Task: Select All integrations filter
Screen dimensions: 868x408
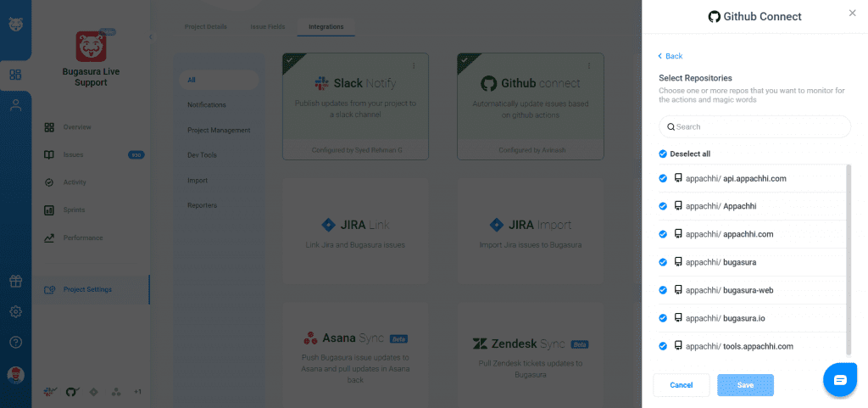Action: pos(219,81)
